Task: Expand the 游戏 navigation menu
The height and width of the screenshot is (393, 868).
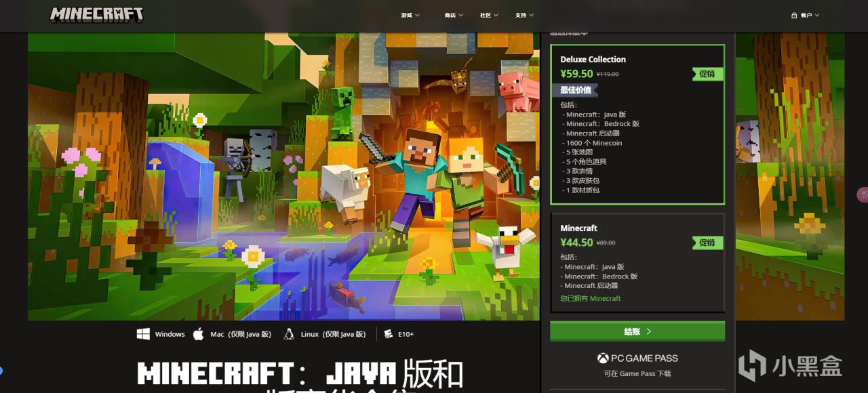Action: point(410,15)
